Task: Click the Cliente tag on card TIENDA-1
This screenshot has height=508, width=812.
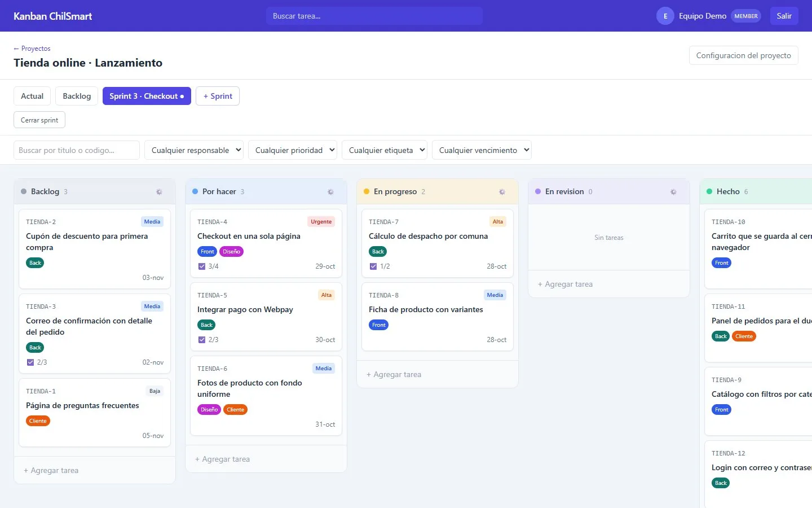Action: pos(38,421)
